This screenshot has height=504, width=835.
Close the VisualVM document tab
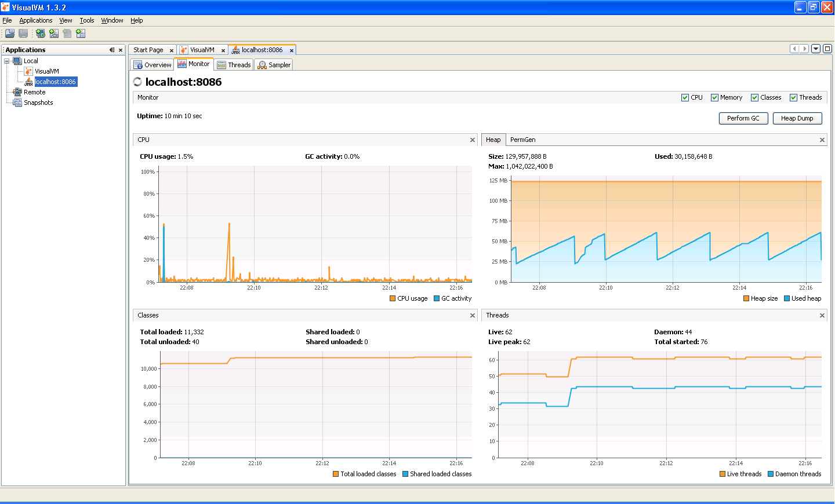[223, 50]
